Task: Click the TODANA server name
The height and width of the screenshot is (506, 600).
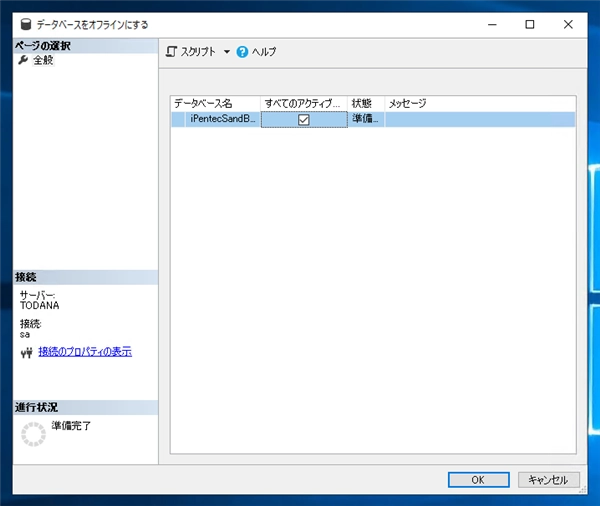Action: (40, 305)
